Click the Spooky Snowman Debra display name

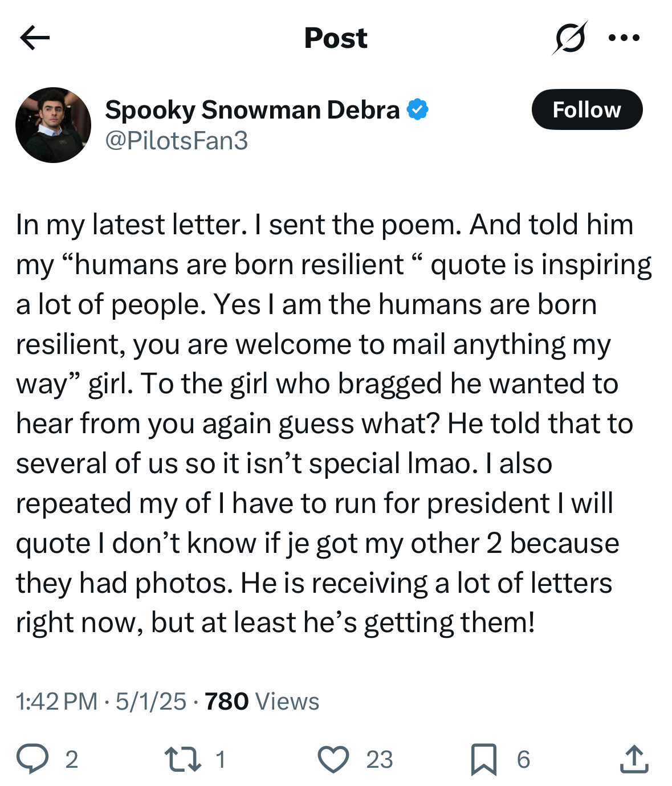pos(252,109)
